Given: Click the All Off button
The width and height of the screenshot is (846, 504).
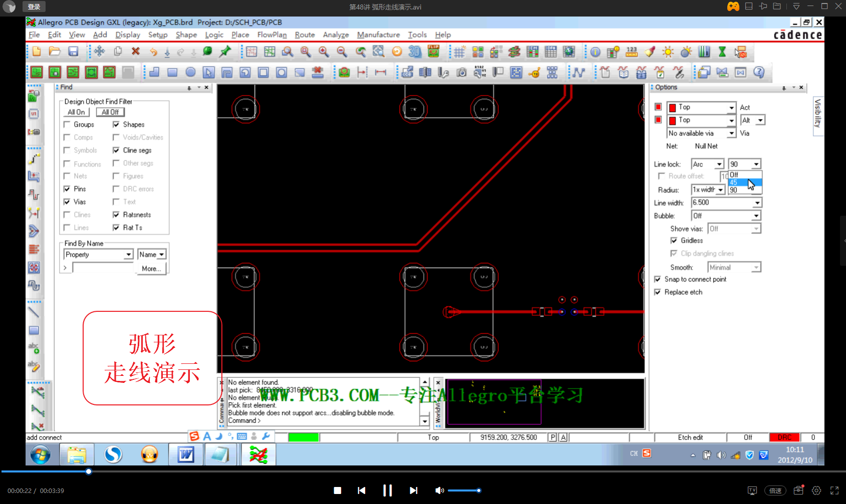Looking at the screenshot, I should tap(110, 112).
